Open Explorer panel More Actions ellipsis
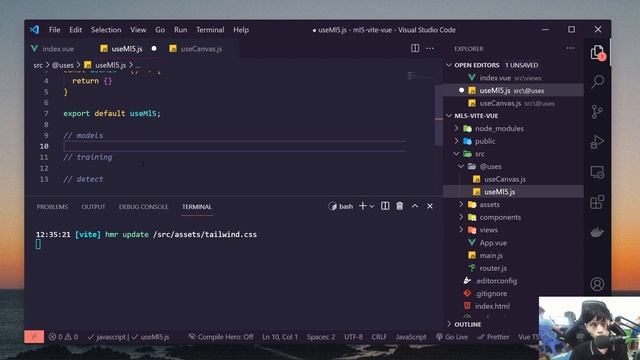Screen dimensions: 640x360 coord(570,48)
